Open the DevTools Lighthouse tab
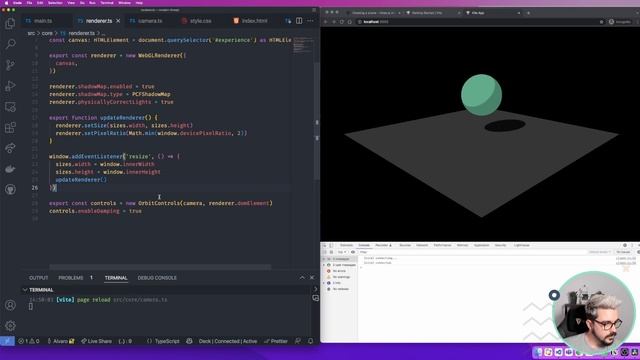This screenshot has width=640, height=360. (x=521, y=245)
